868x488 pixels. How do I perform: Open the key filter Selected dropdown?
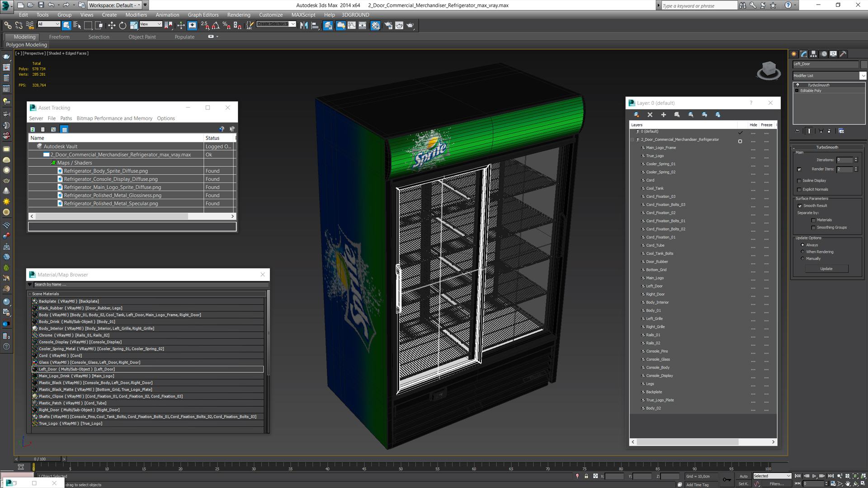click(x=772, y=476)
